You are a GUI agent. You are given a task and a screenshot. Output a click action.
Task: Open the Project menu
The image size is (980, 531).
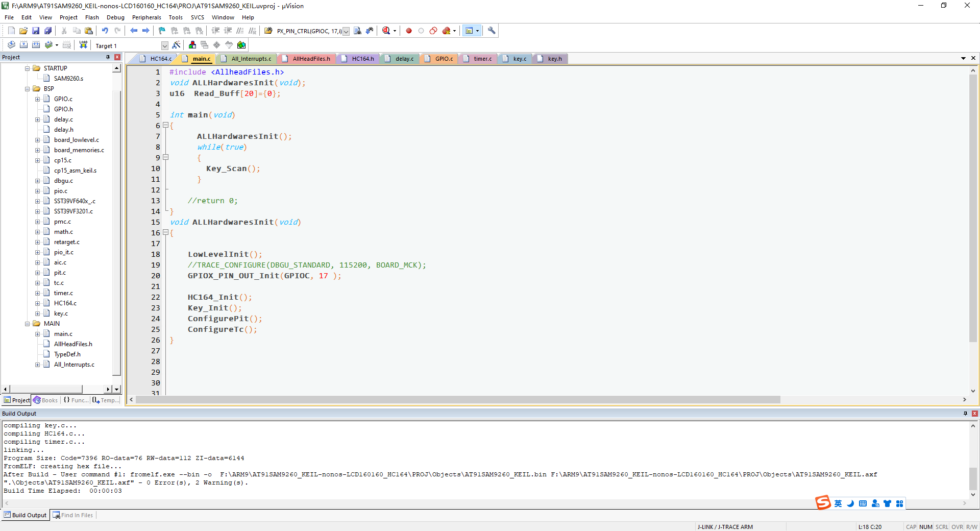point(68,17)
